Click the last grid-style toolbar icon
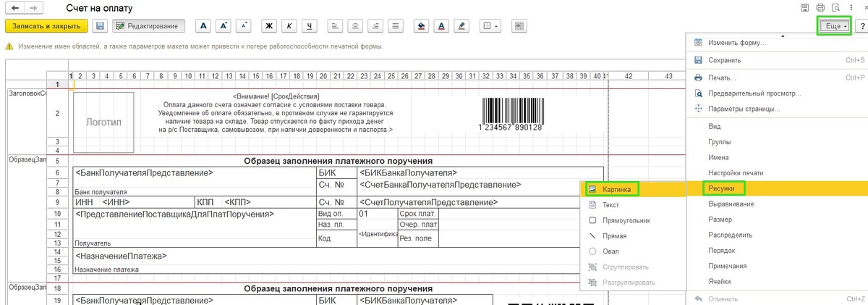The width and height of the screenshot is (868, 305). click(519, 25)
